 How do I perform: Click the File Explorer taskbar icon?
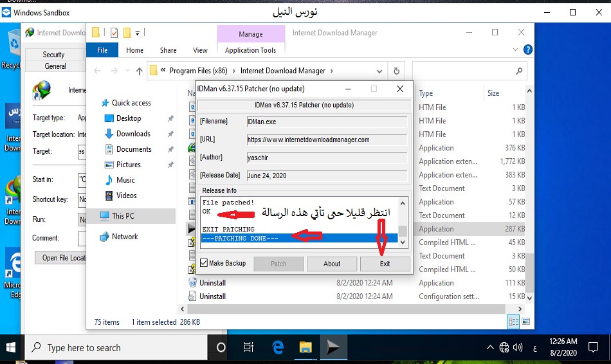tap(305, 347)
